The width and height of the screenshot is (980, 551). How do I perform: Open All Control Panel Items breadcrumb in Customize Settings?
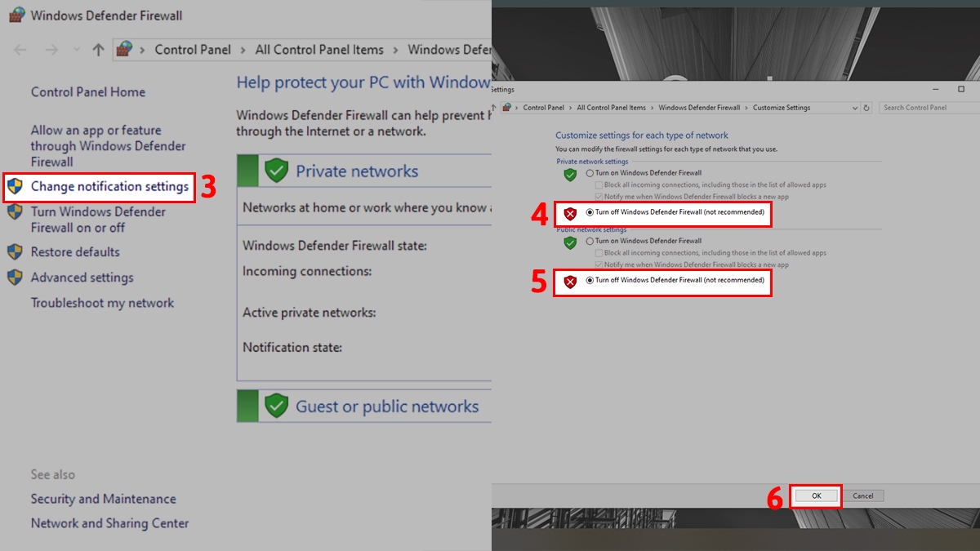[x=612, y=108]
